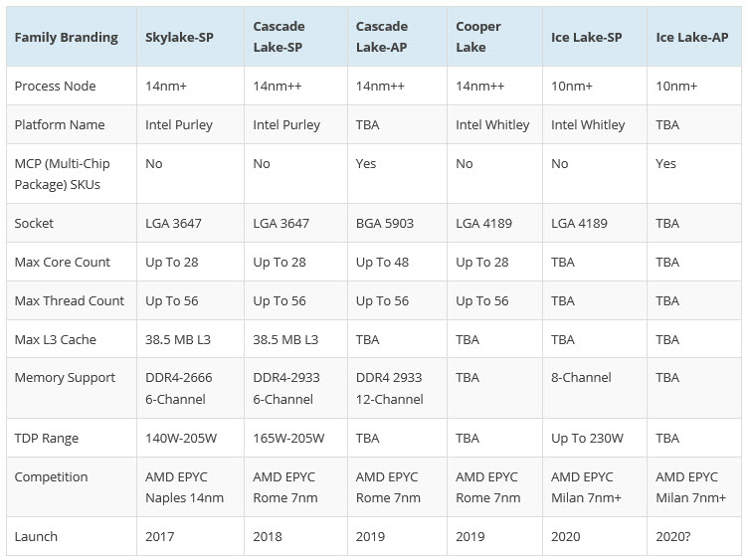
Task: Select the DDR4 2933 12-Channel cell
Action: pyautogui.click(x=389, y=389)
